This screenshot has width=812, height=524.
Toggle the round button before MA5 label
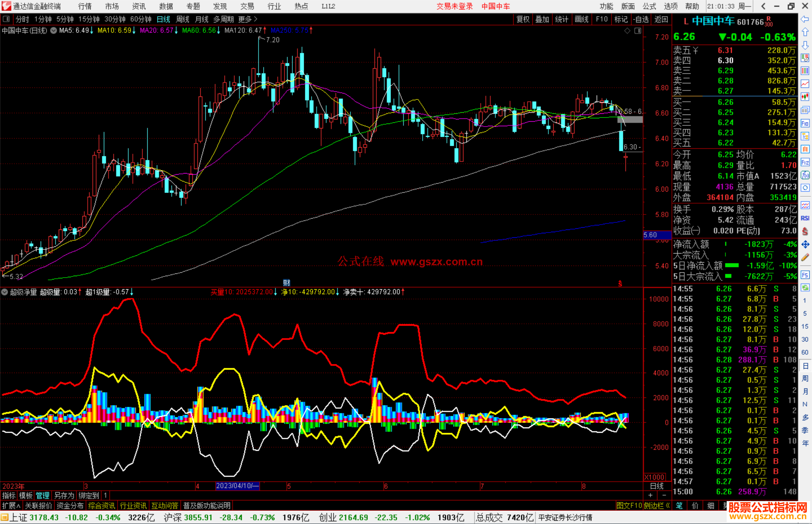pyautogui.click(x=54, y=30)
